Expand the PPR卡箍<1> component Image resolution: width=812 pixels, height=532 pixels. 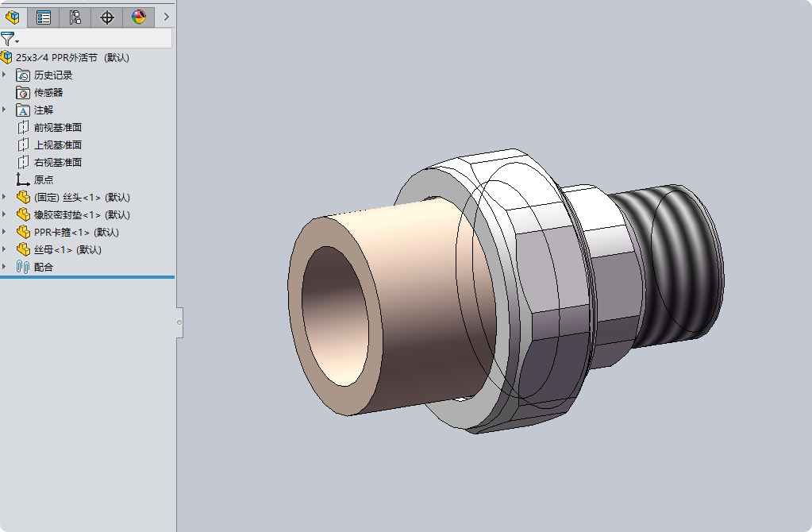4,232
